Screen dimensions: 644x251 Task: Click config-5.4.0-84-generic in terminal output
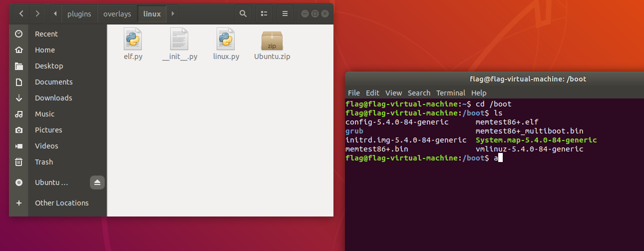coord(397,122)
